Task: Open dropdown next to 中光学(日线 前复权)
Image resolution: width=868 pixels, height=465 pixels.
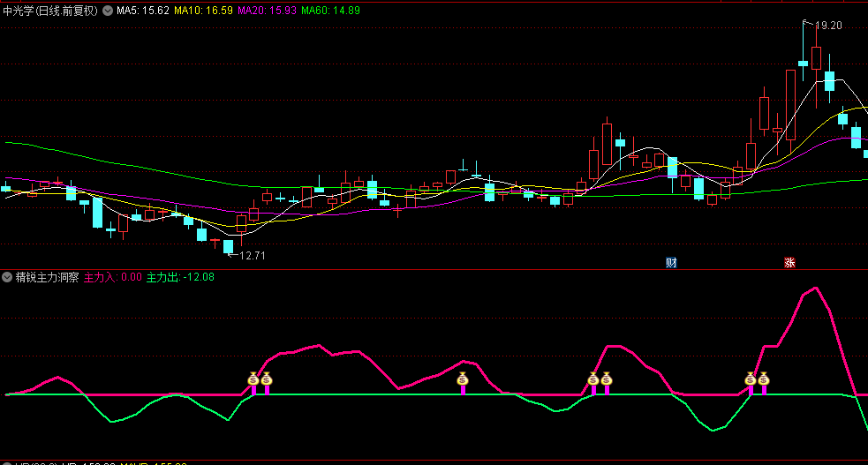Action: [x=108, y=11]
